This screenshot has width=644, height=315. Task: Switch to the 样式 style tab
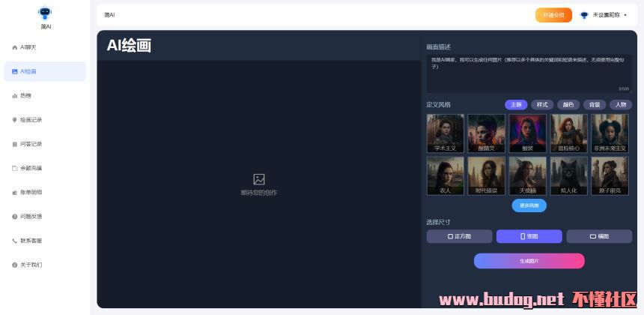click(x=542, y=105)
